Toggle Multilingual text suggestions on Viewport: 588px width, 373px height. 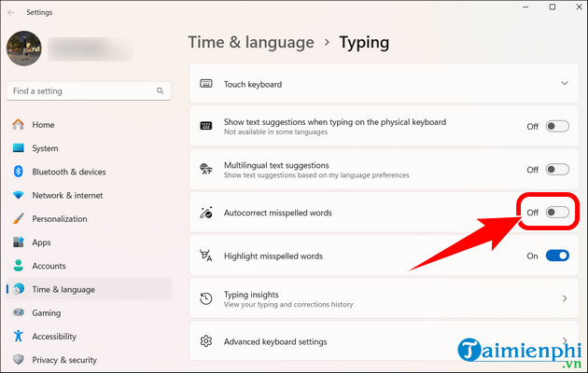tap(557, 170)
